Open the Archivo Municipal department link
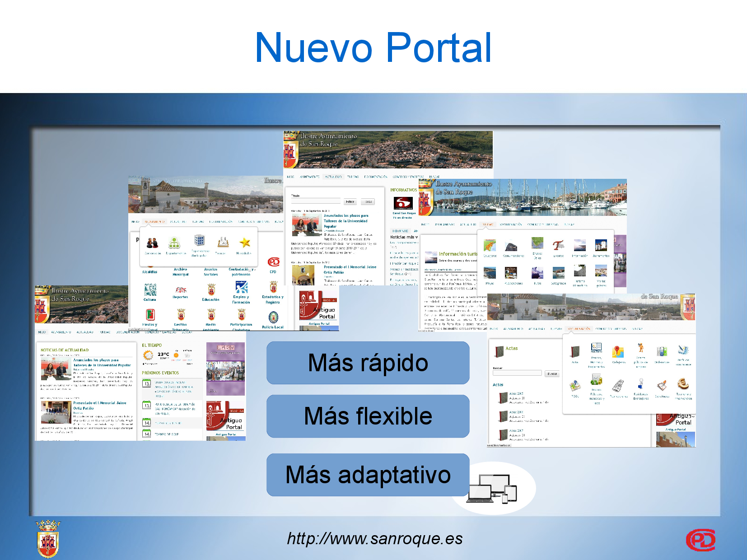 (x=181, y=272)
